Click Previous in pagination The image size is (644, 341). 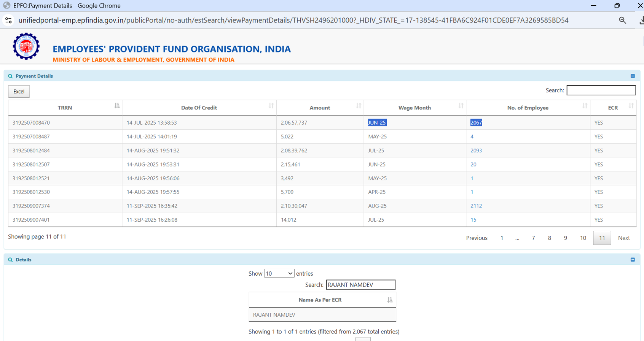pyautogui.click(x=477, y=238)
